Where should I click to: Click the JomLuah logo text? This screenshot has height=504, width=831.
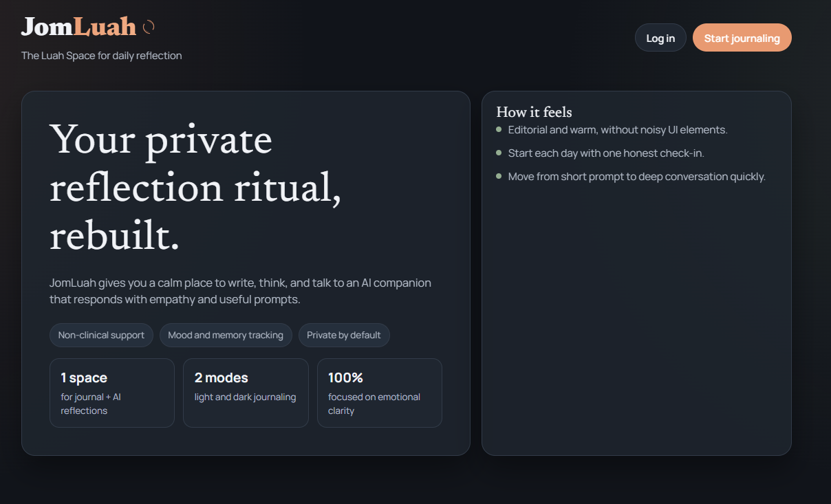[78, 27]
